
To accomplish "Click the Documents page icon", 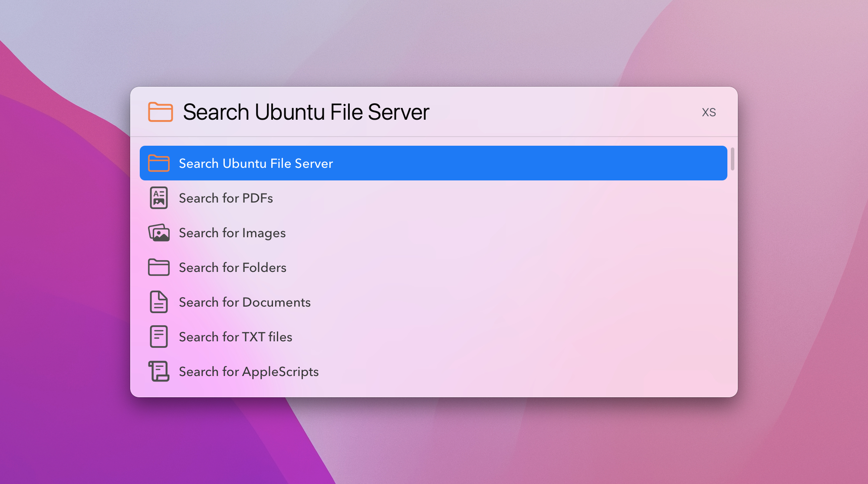I will coord(159,302).
